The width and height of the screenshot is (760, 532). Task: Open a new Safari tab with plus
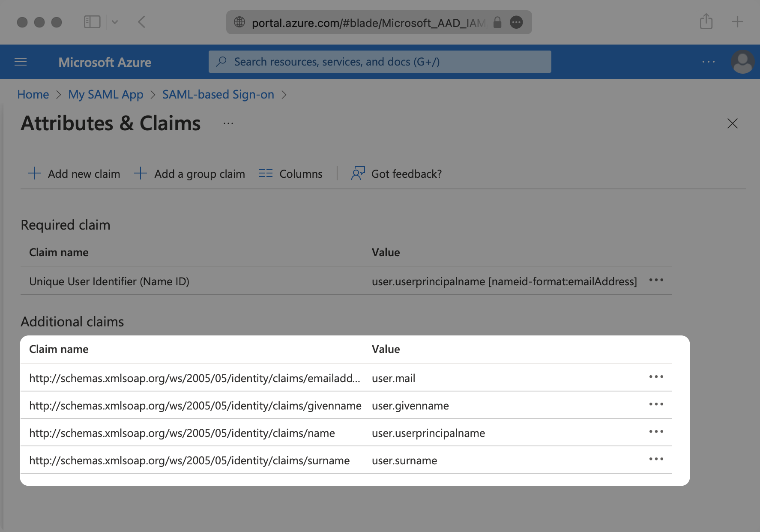tap(737, 22)
